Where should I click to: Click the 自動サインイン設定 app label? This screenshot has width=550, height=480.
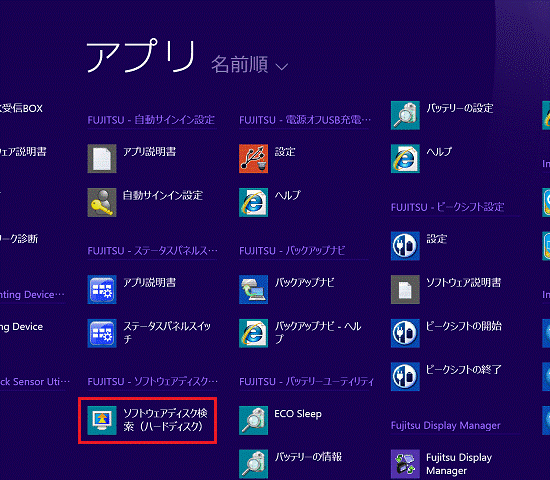pyautogui.click(x=163, y=195)
